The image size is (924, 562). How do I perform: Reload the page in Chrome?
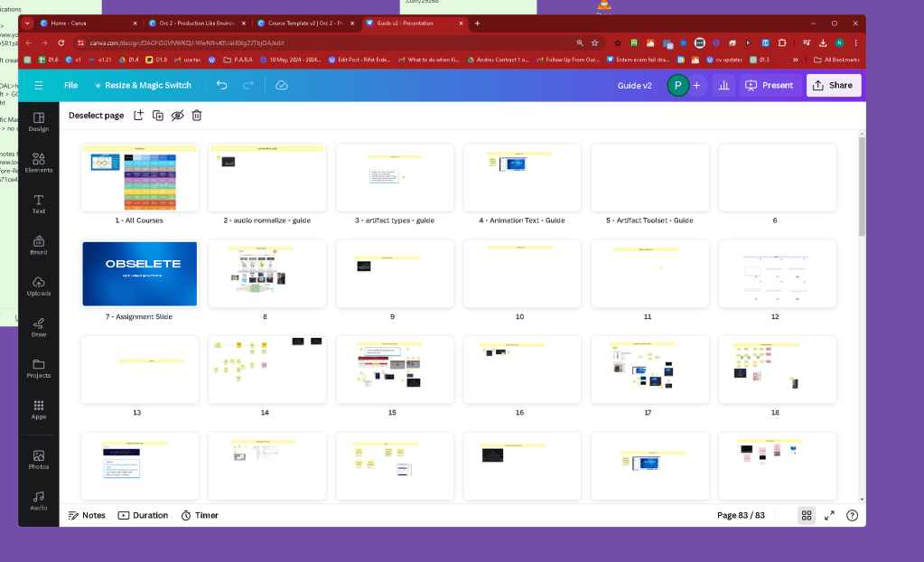pos(61,43)
